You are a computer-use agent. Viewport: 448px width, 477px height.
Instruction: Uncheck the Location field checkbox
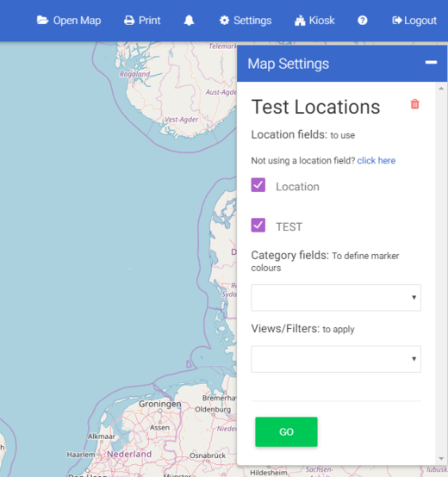pos(258,185)
